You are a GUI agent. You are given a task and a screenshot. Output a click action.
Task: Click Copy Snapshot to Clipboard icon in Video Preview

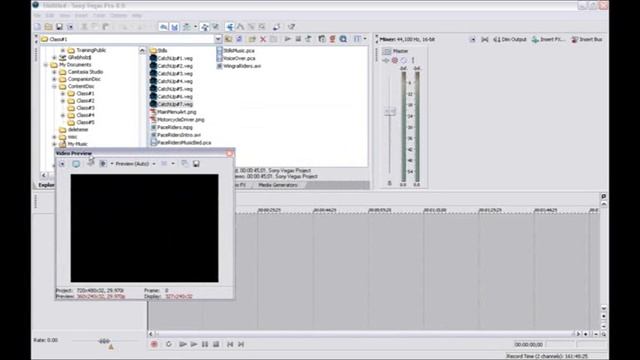(185, 164)
